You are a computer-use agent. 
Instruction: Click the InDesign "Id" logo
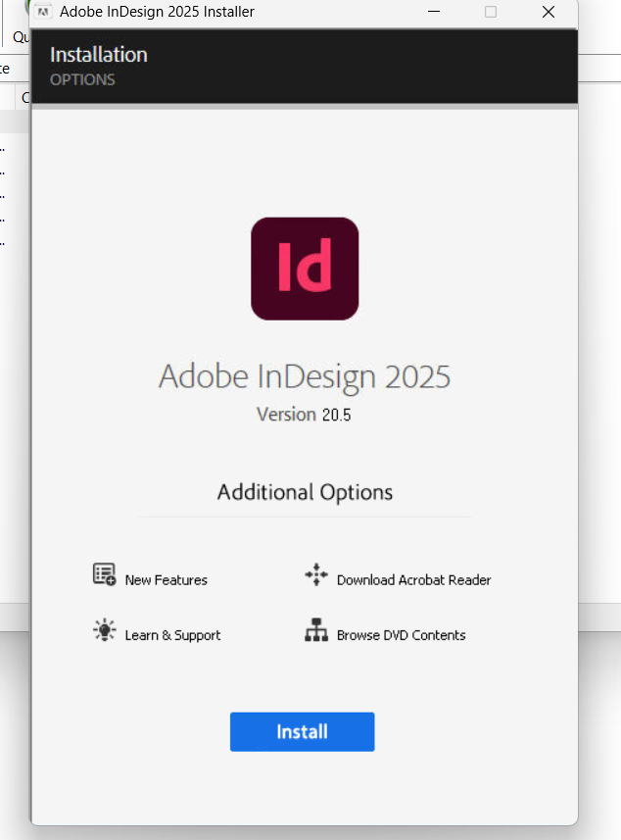(305, 269)
